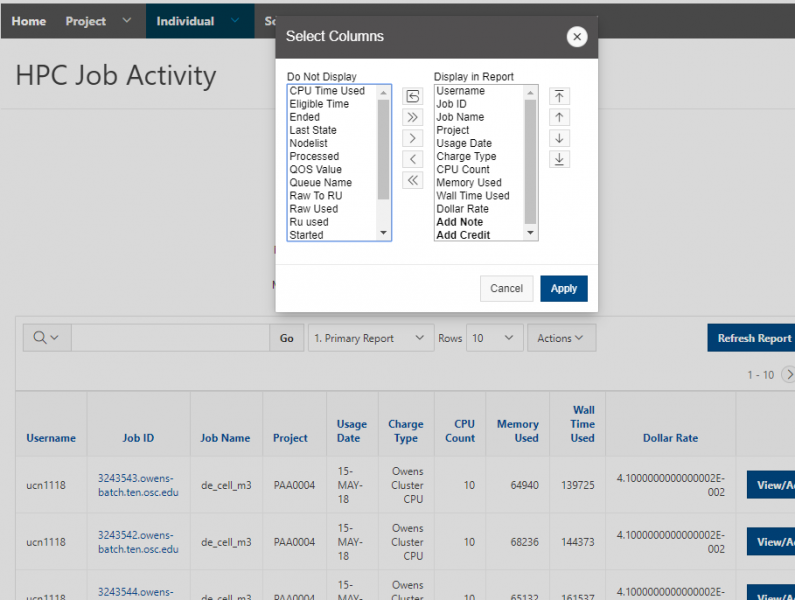Click the Remove All left double-chevron
This screenshot has width=795, height=600.
point(412,180)
